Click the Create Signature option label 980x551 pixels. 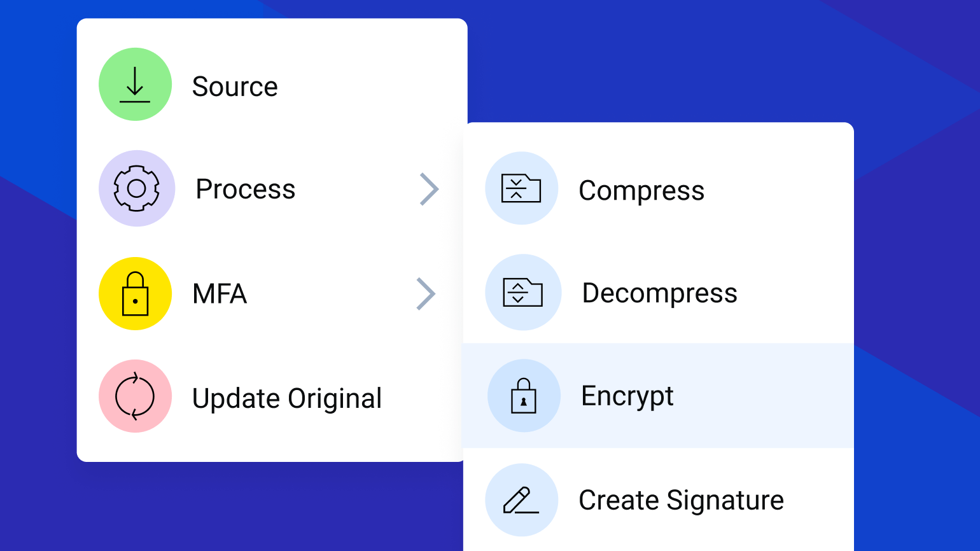[x=680, y=500]
